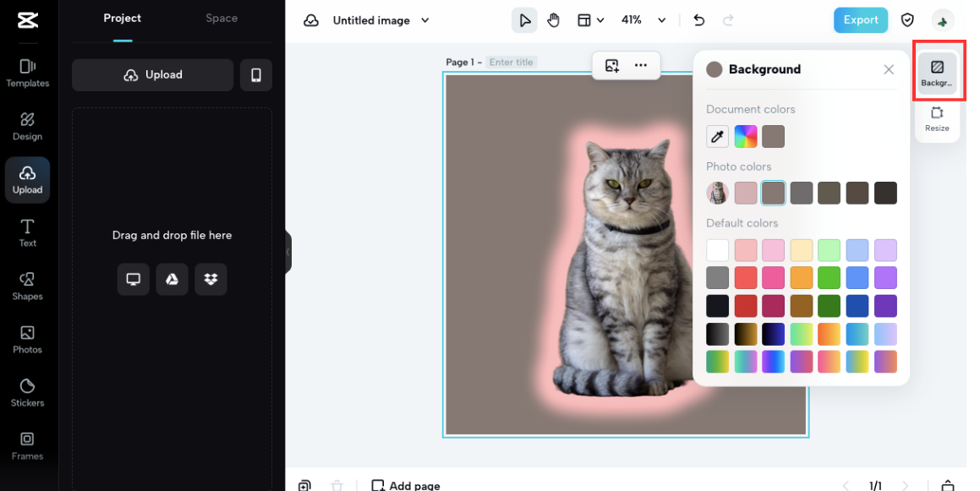Go to next page arrow
Screen dimensions: 980x491
click(905, 485)
